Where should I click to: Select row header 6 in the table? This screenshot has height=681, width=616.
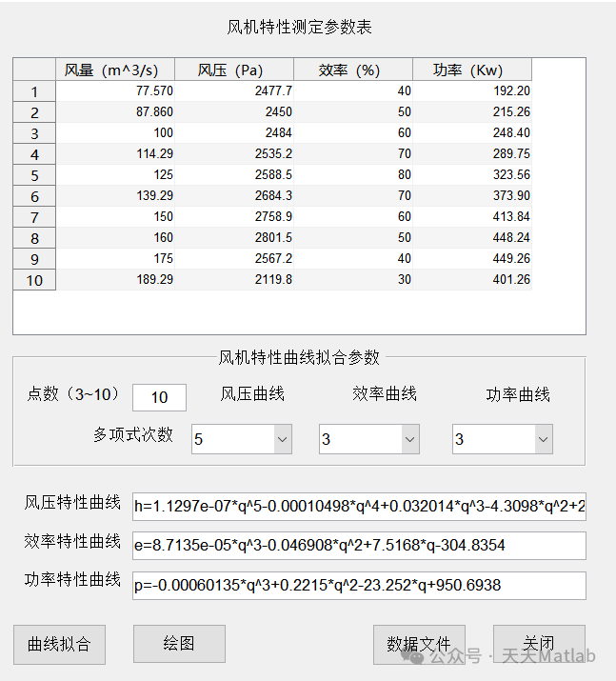coord(34,196)
